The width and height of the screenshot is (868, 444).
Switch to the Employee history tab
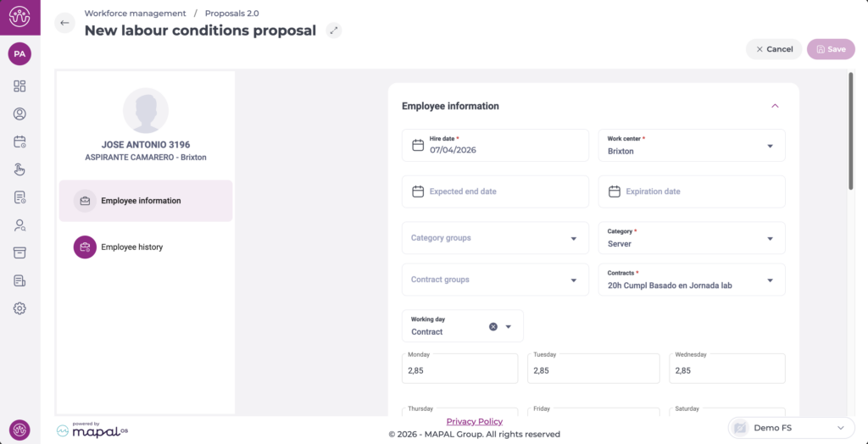[x=131, y=247]
